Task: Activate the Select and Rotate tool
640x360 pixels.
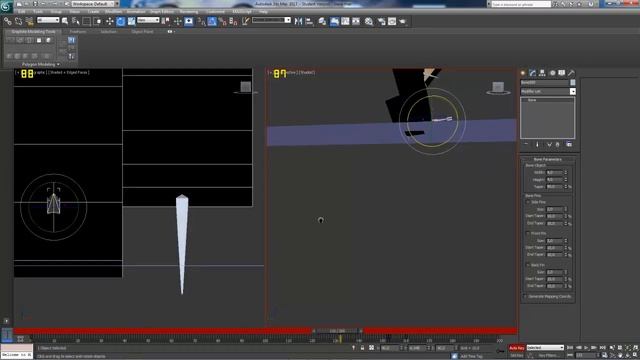Action: 120,21
